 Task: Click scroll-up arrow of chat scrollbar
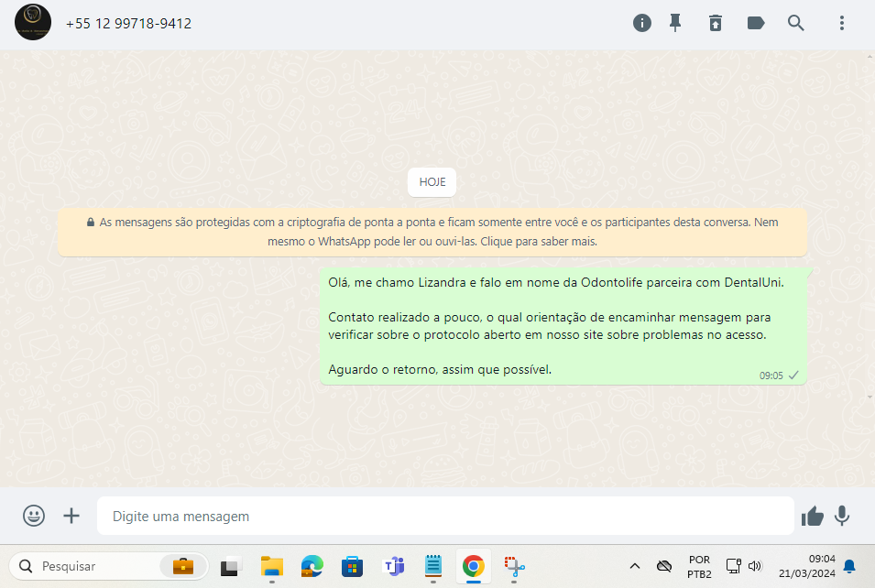click(870, 56)
